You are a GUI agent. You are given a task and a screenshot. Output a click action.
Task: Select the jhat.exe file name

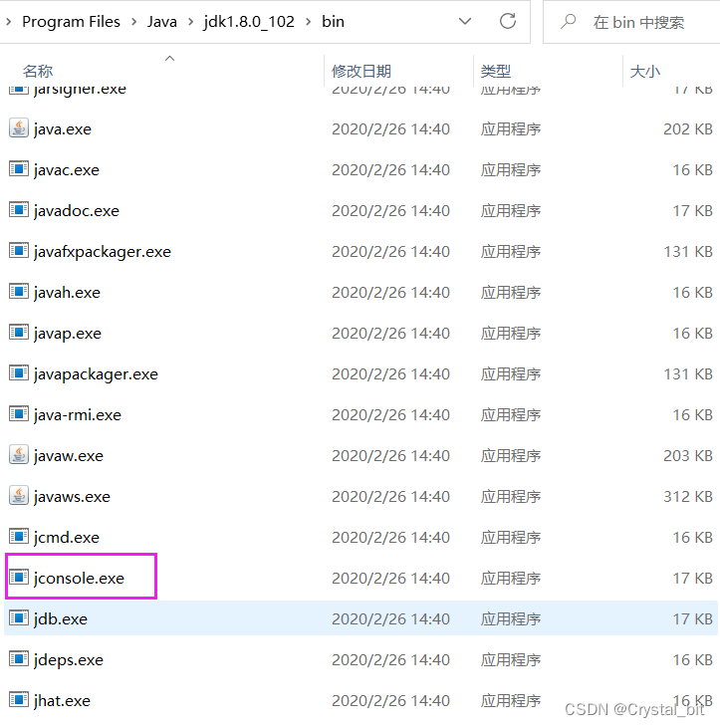coord(62,701)
